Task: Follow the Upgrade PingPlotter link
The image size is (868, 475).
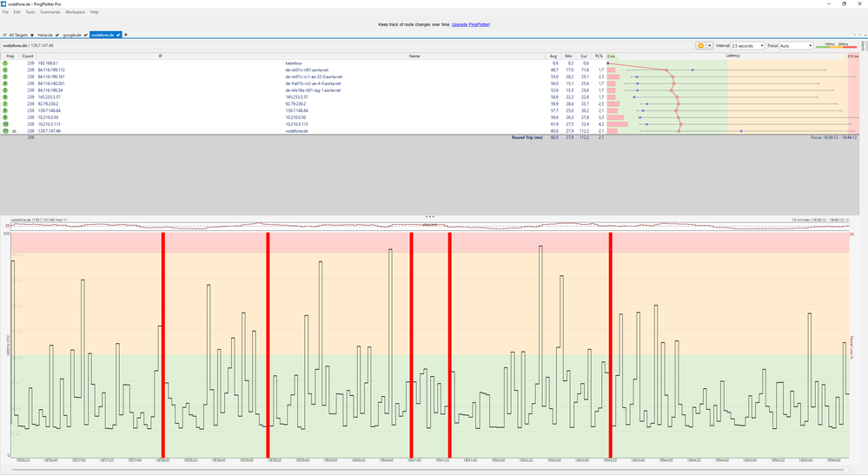Action: pos(471,24)
